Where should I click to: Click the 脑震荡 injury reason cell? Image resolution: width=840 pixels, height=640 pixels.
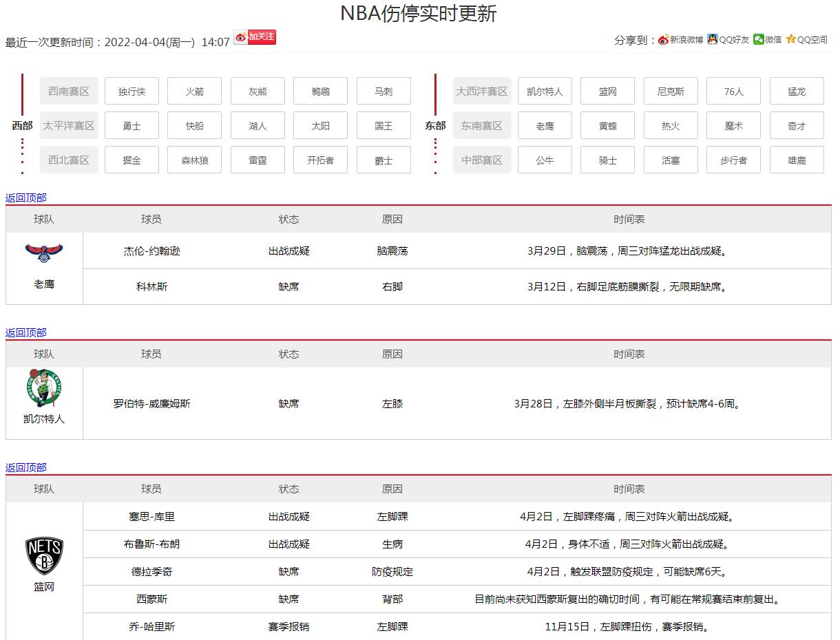[x=392, y=251]
